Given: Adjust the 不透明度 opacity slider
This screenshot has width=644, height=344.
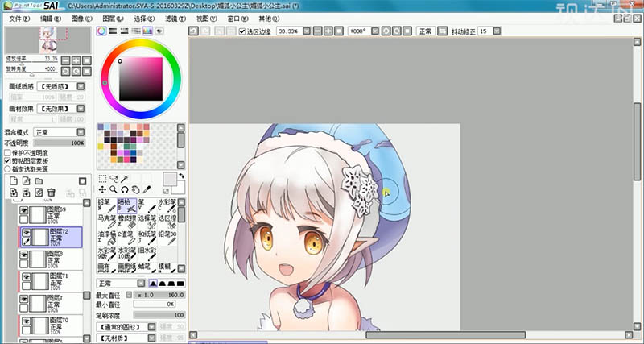Looking at the screenshot, I should click(59, 143).
